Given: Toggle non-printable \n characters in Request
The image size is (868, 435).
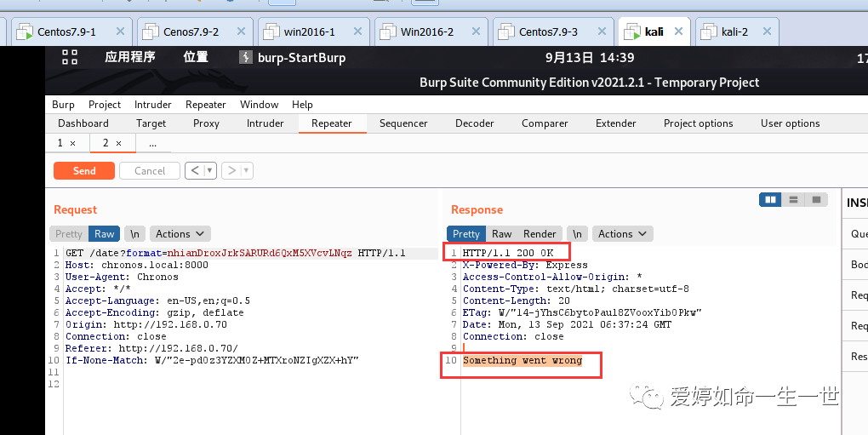Looking at the screenshot, I should point(134,234).
